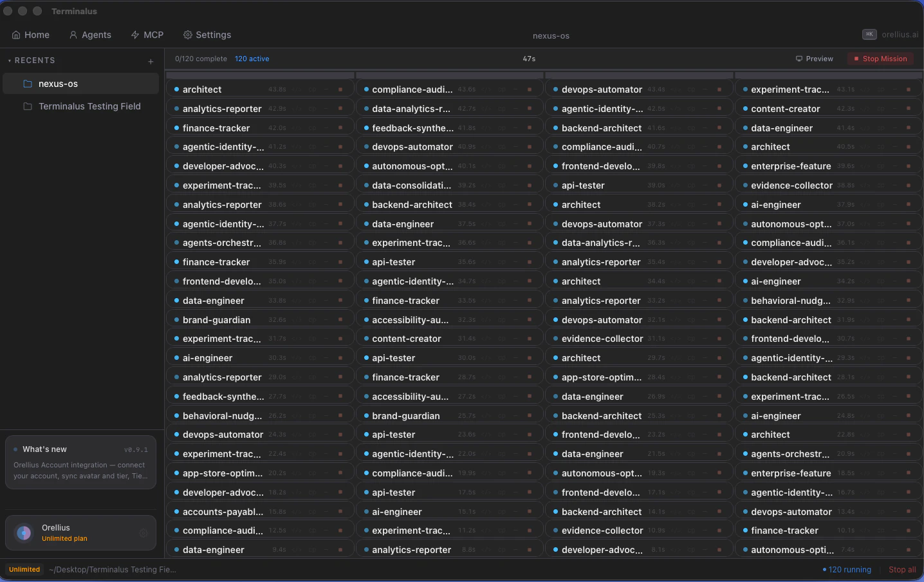Stop the brand-guardian 25.7s agent
Screen dimensions: 924x582
[530, 415]
